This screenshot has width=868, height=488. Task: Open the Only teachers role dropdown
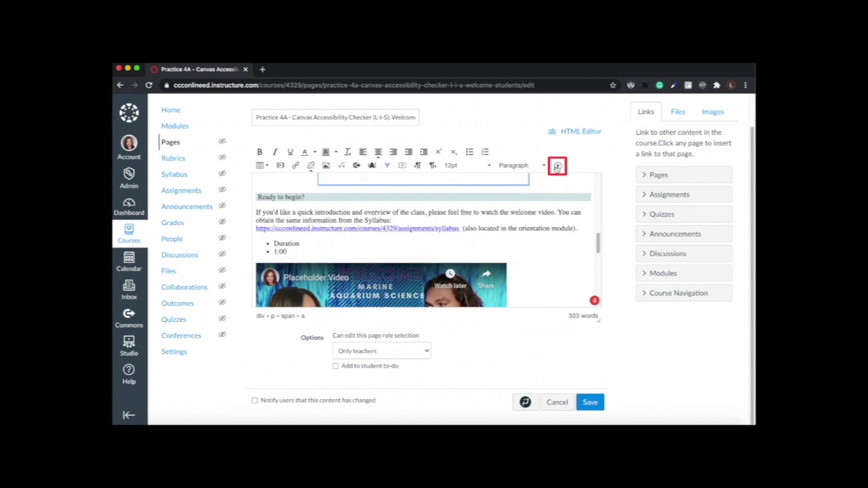coord(381,350)
